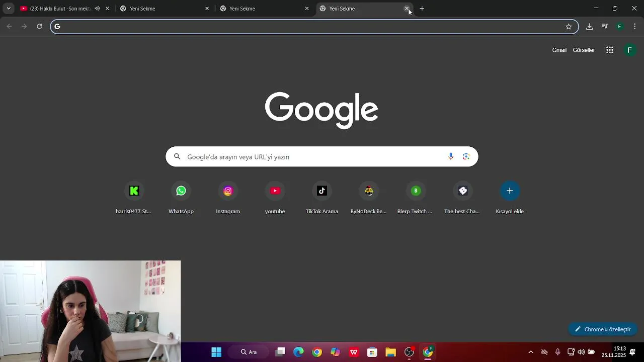Image resolution: width=644 pixels, height=362 pixels.
Task: Open Microsoft Store from taskbar
Action: coord(372,352)
